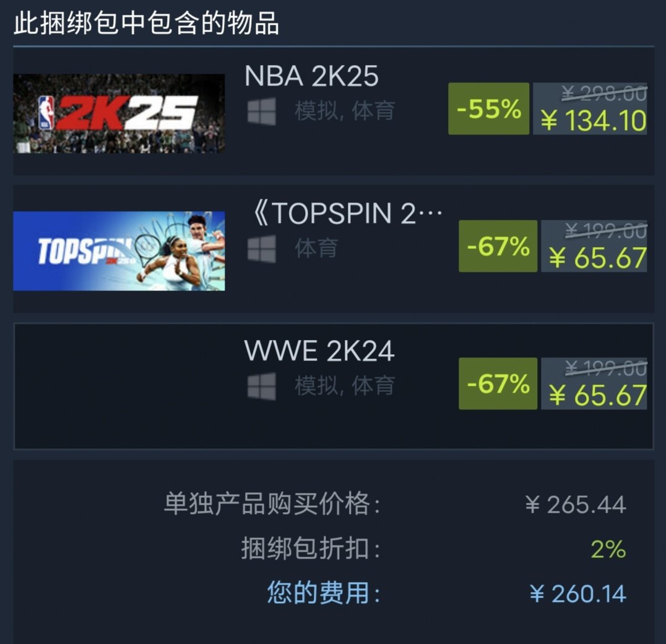Screen dimensions: 666x644
Task: Click the NBA 2K25 title link
Action: [311, 76]
